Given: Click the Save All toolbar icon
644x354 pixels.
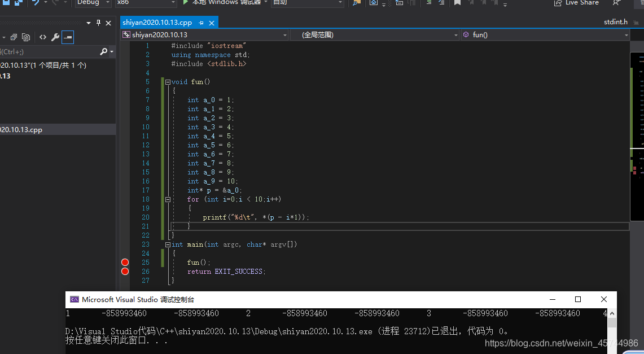Looking at the screenshot, I should 19,2.
